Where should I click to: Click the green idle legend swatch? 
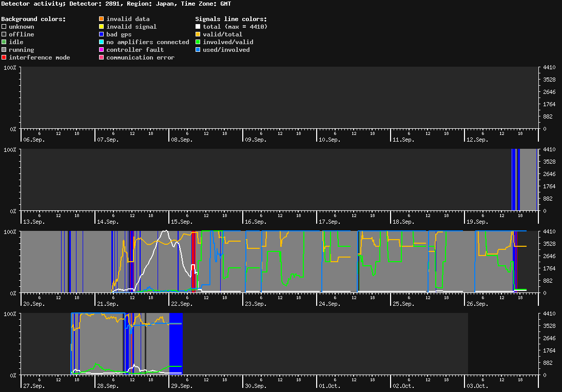coord(4,42)
